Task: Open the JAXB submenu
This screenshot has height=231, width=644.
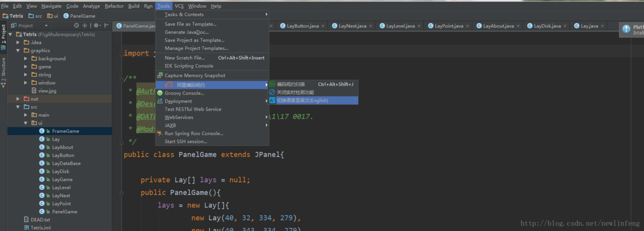Action: click(212, 125)
